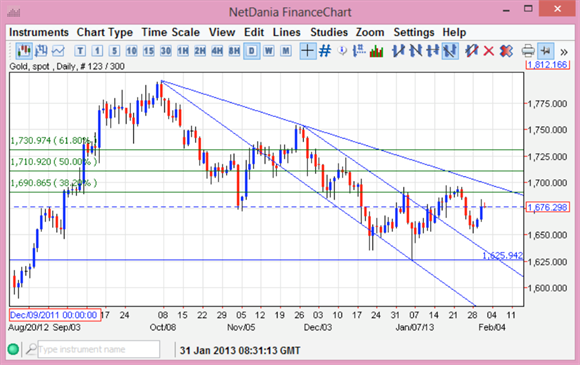This screenshot has width=580, height=365.
Task: Toggle the chart grid icon
Action: click(325, 51)
